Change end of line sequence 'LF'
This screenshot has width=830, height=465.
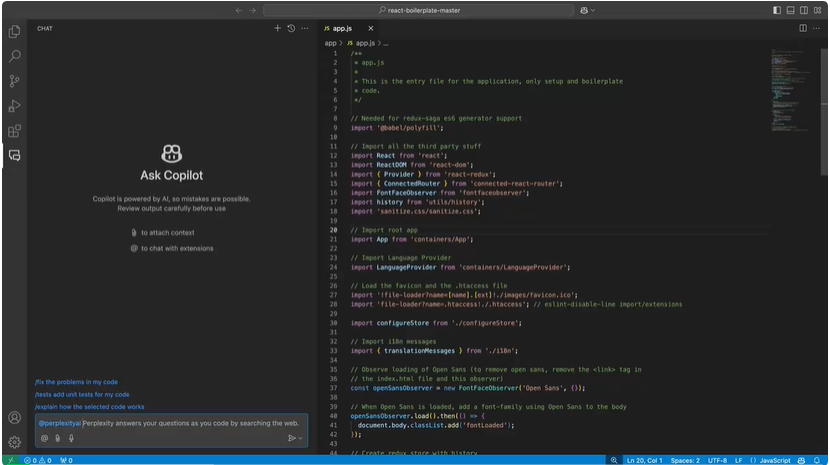(738, 460)
